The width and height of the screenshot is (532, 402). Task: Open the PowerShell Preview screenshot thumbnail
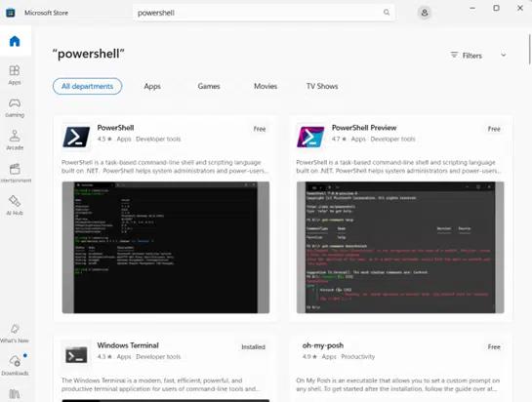[400, 247]
